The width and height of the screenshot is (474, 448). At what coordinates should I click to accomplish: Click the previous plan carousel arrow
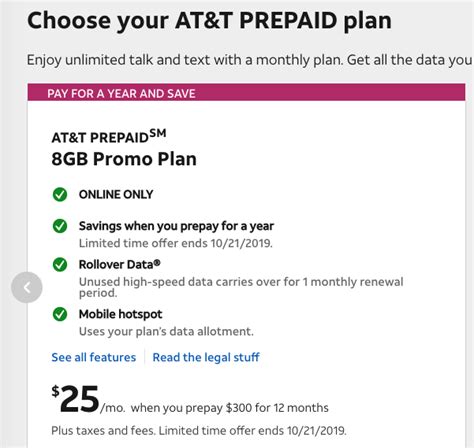point(27,287)
